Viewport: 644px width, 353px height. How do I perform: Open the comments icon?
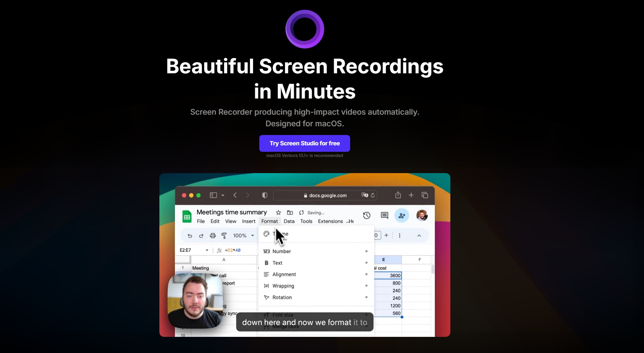click(x=384, y=215)
